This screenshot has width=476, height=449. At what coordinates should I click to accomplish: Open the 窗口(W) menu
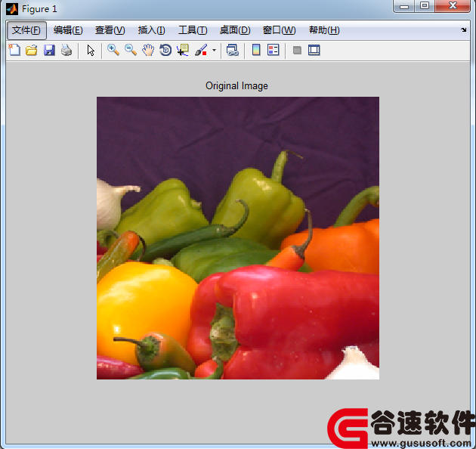pyautogui.click(x=279, y=30)
